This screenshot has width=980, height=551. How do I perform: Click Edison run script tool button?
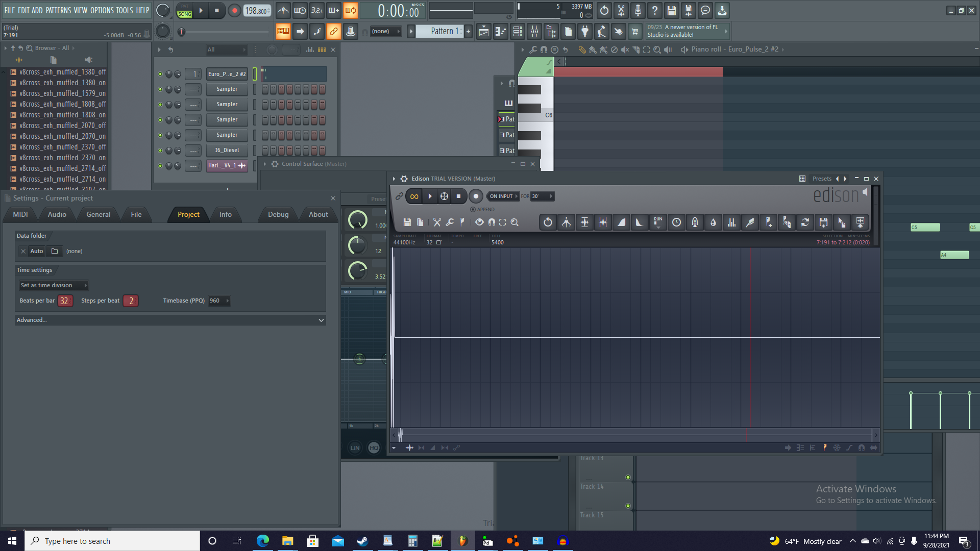[x=658, y=222]
